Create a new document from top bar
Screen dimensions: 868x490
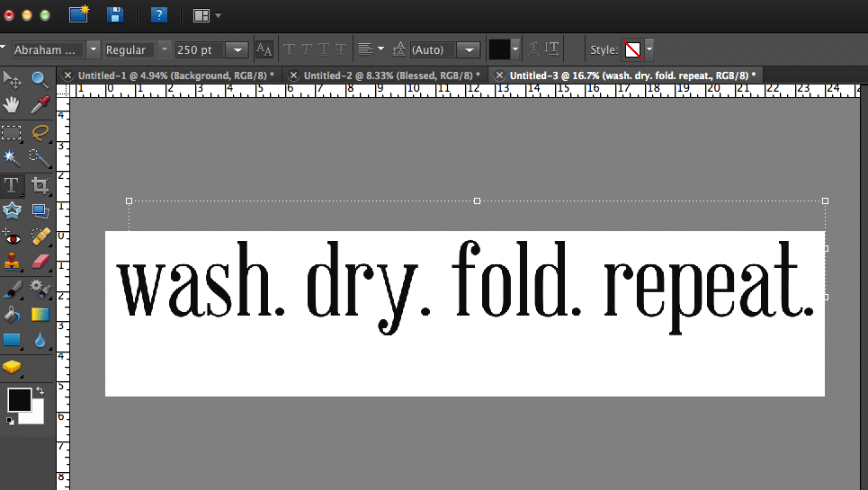[x=79, y=14]
